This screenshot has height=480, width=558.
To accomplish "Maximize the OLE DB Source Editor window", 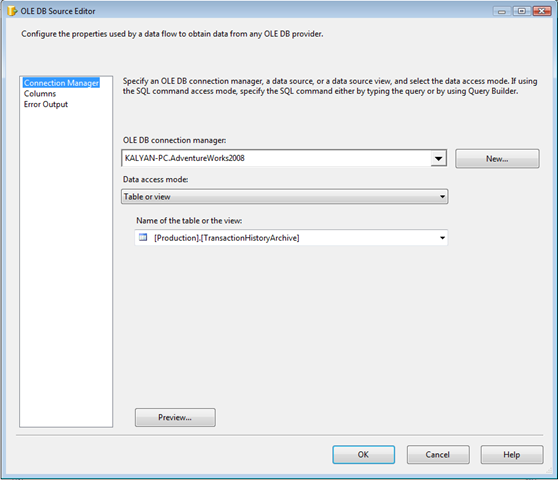I will pos(522,11).
